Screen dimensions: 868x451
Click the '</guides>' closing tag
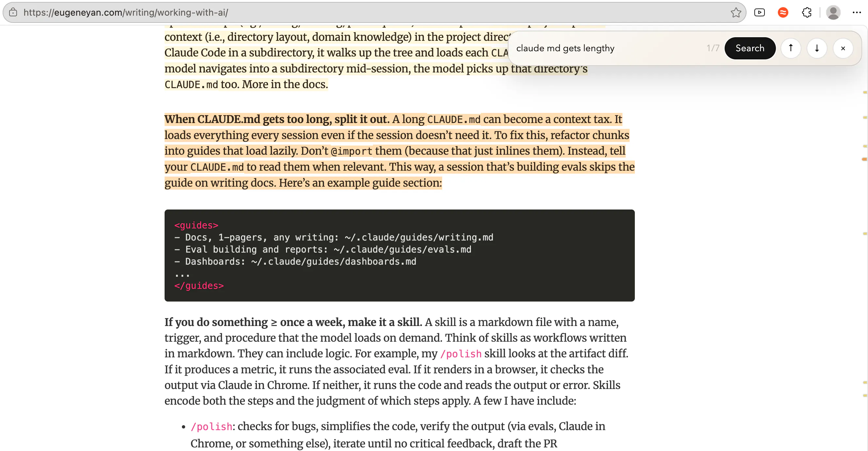tap(199, 286)
